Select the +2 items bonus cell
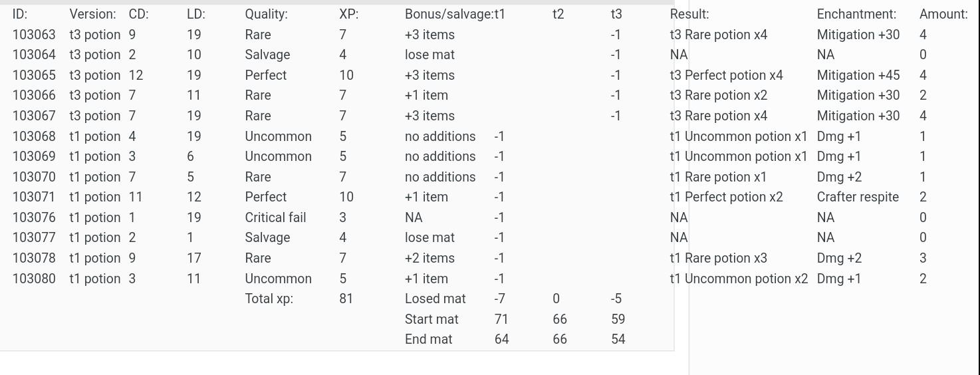Screen dimensions: 980x375 pyautogui.click(x=429, y=258)
